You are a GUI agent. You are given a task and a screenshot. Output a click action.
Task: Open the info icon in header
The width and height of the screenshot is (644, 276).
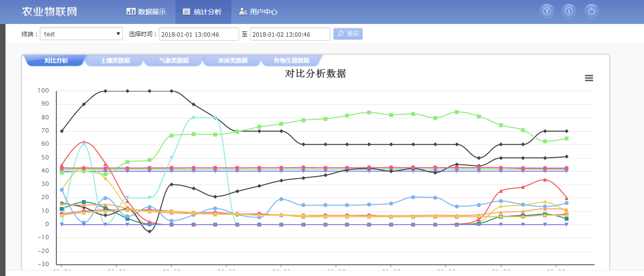pos(569,11)
